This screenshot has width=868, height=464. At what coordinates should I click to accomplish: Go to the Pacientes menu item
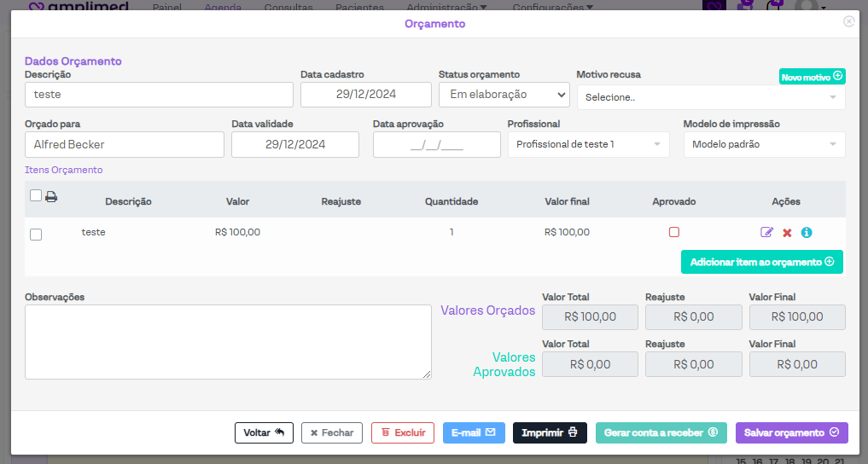(359, 7)
